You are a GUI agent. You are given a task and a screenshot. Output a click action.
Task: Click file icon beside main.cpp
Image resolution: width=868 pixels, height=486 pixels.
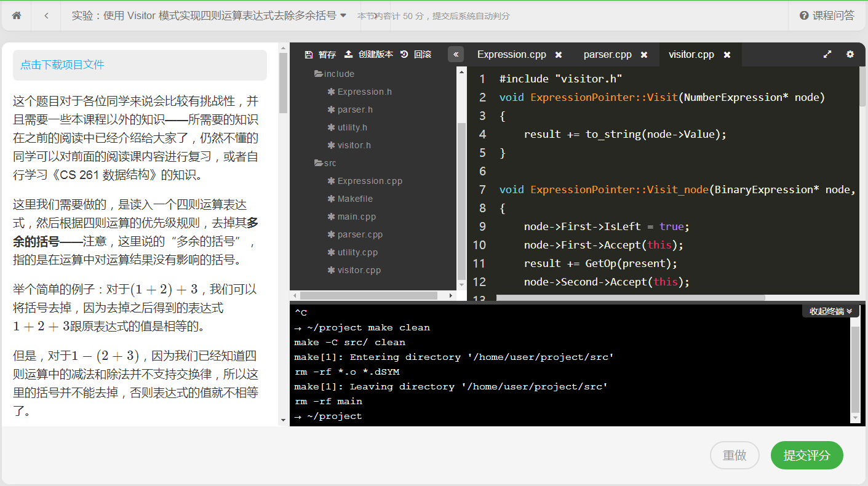(x=332, y=217)
